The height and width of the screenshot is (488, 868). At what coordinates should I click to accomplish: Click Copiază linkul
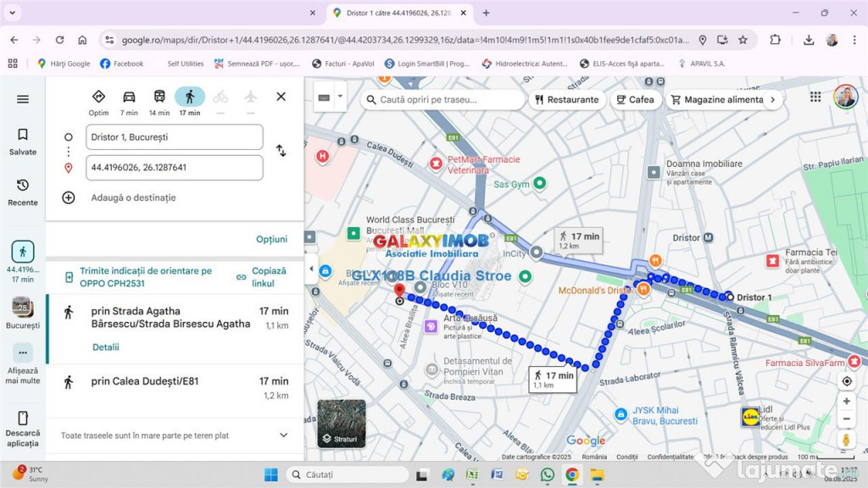coord(263,277)
